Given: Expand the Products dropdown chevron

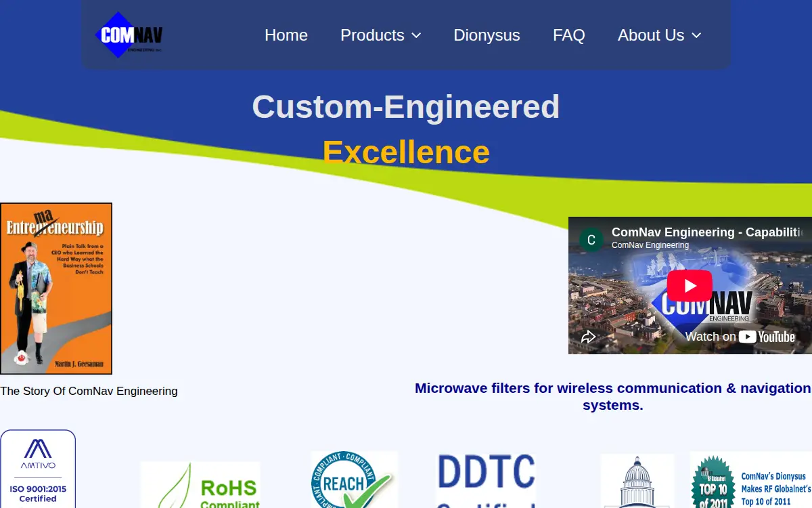Looking at the screenshot, I should pyautogui.click(x=416, y=35).
